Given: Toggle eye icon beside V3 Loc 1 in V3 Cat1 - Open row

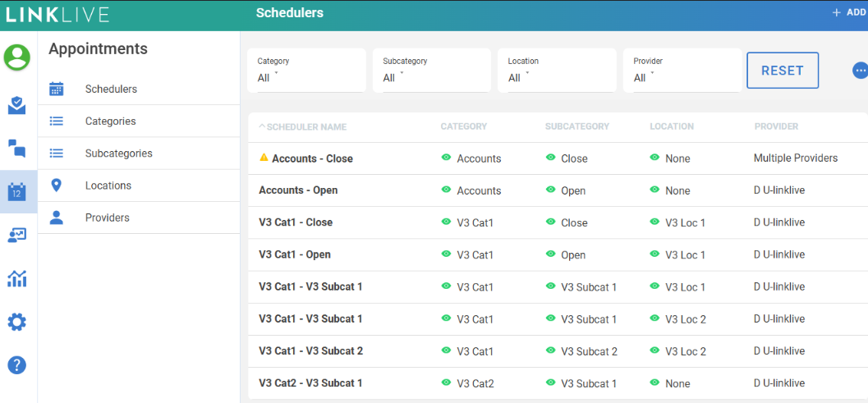Looking at the screenshot, I should pyautogui.click(x=654, y=254).
